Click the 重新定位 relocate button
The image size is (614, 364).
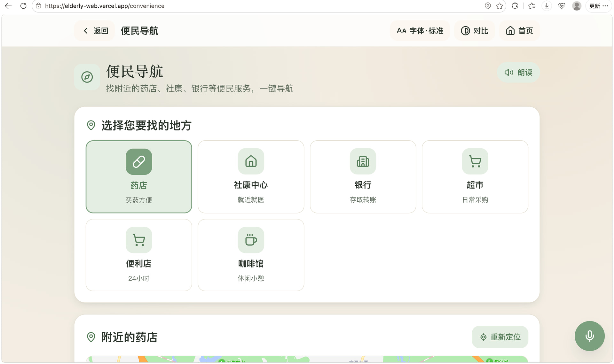[500, 337]
